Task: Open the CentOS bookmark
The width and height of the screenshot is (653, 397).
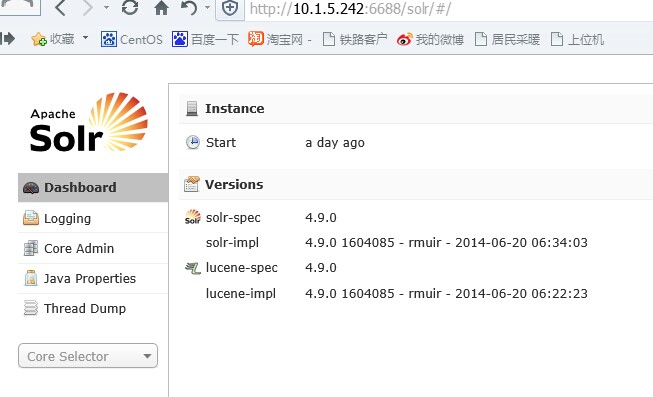Action: (x=132, y=40)
